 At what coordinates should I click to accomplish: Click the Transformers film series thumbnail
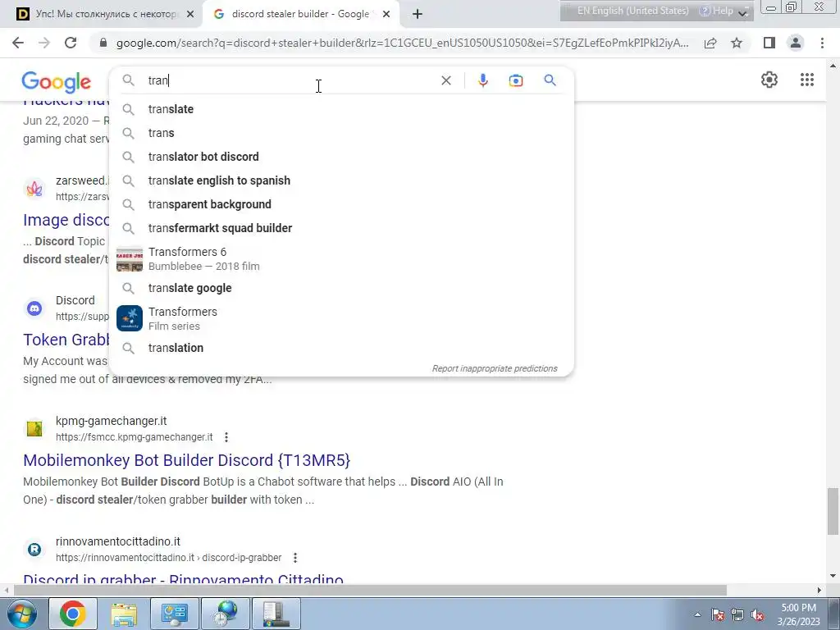tap(130, 318)
